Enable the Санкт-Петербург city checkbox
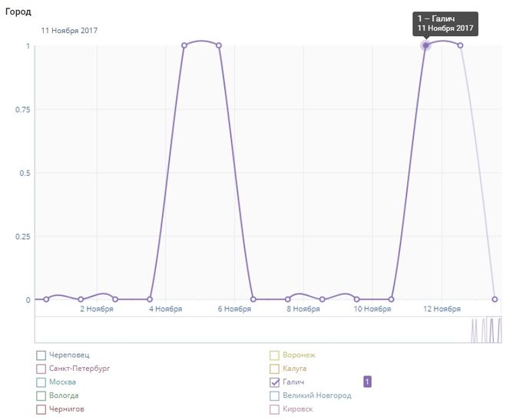This screenshot has width=506, height=420. point(41,369)
